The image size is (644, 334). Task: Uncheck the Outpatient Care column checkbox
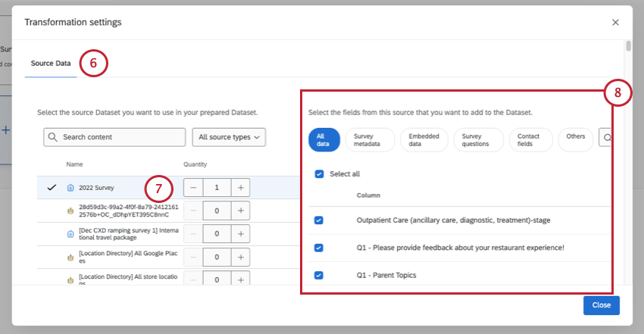pos(319,220)
